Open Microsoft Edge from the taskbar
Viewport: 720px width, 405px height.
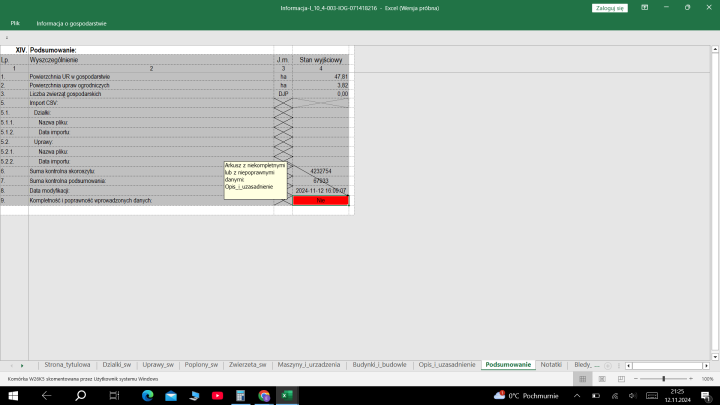(147, 395)
